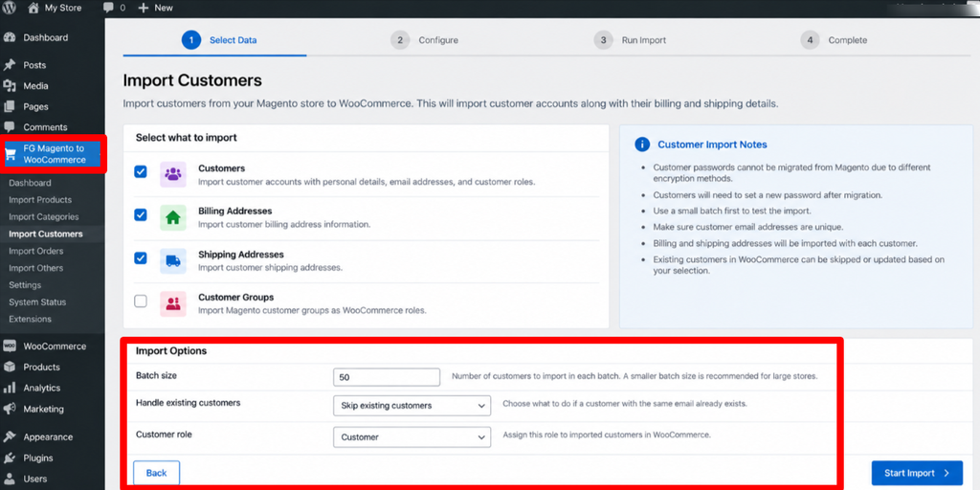Click the WordPress logo icon
980x490 pixels.
[x=10, y=8]
